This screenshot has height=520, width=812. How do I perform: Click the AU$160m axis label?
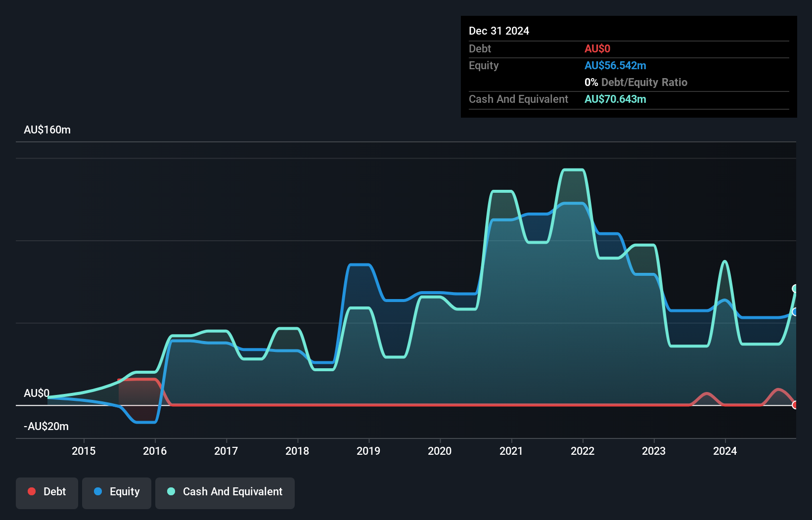(x=47, y=130)
